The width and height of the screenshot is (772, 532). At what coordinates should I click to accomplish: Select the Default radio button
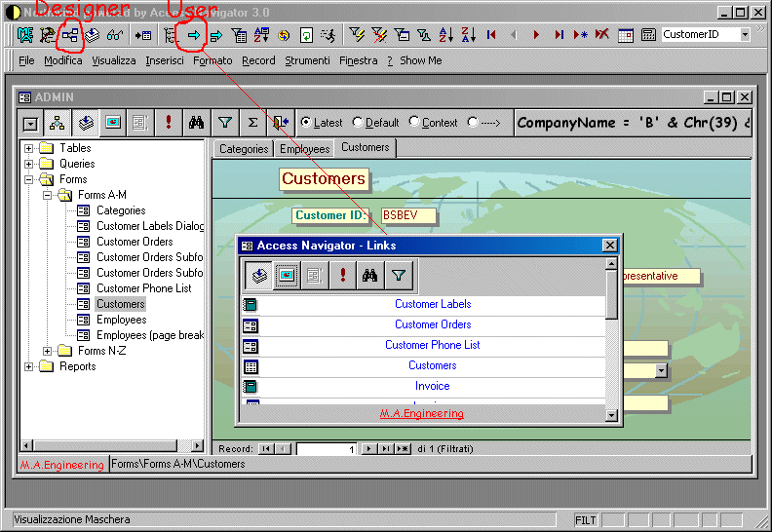pyautogui.click(x=358, y=123)
